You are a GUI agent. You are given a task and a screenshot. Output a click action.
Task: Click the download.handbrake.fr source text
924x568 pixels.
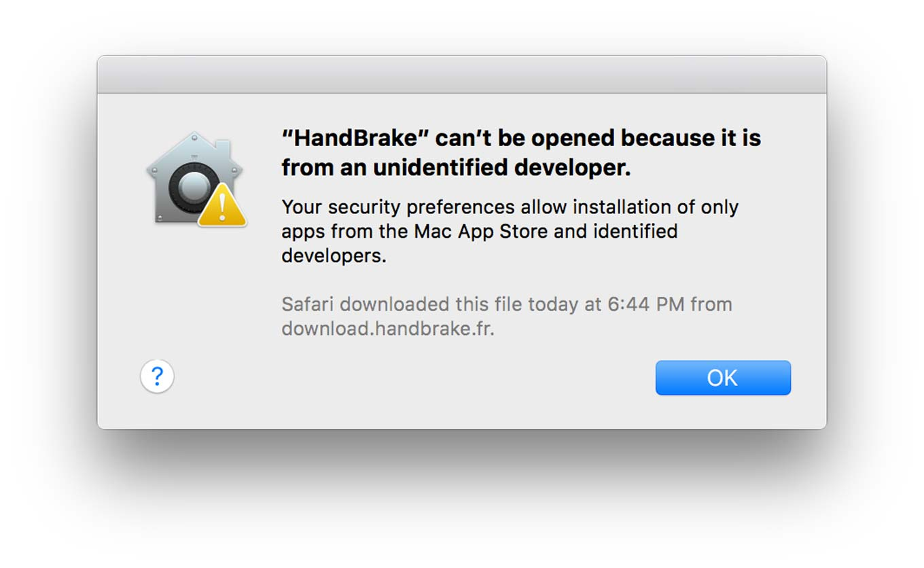tap(387, 328)
